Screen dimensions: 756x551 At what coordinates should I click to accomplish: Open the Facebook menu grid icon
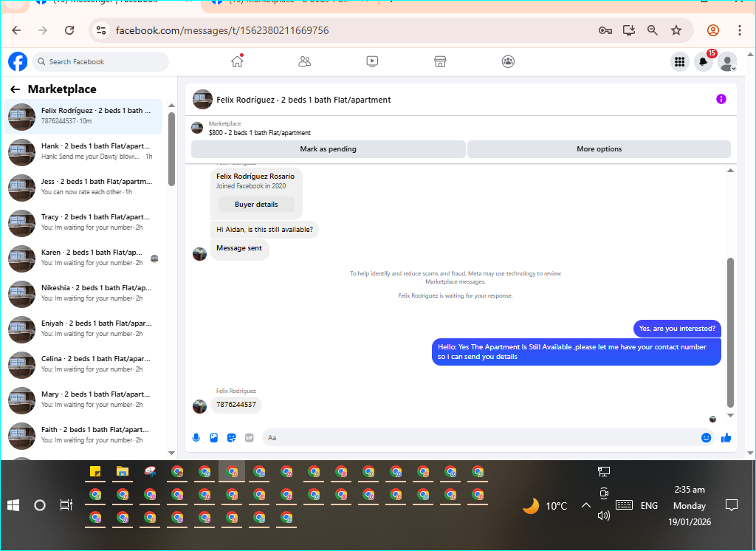tap(680, 62)
